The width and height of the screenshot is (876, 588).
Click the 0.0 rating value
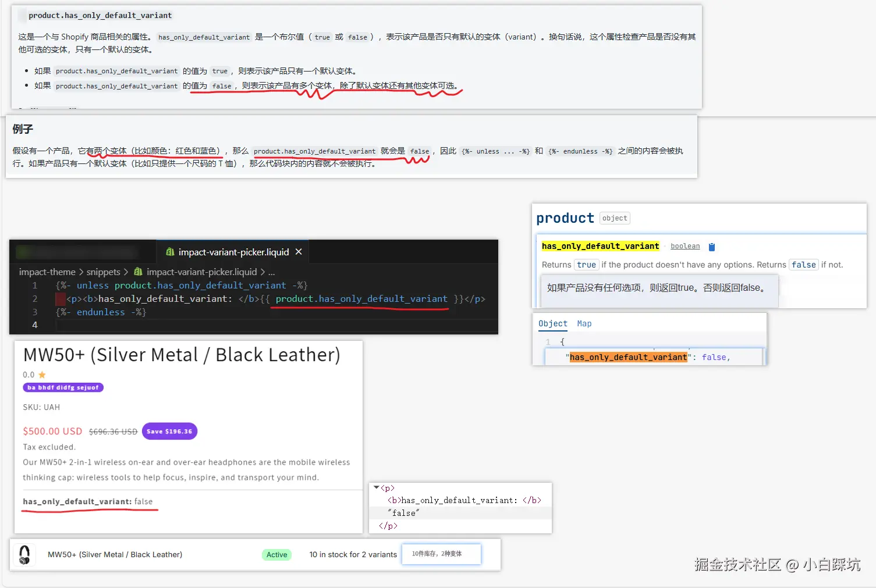29,375
